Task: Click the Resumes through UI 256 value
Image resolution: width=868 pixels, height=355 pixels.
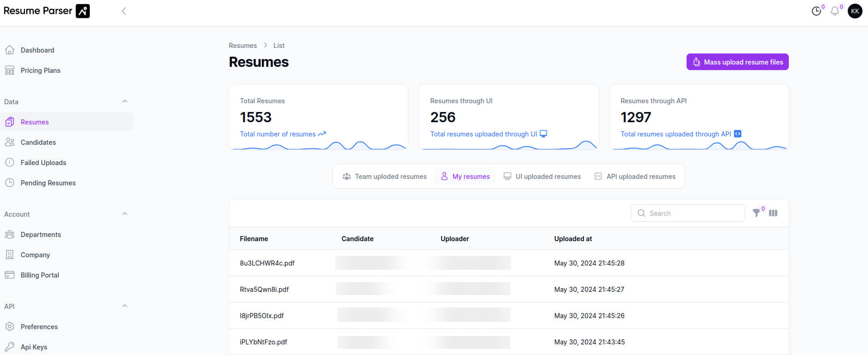Action: (443, 117)
